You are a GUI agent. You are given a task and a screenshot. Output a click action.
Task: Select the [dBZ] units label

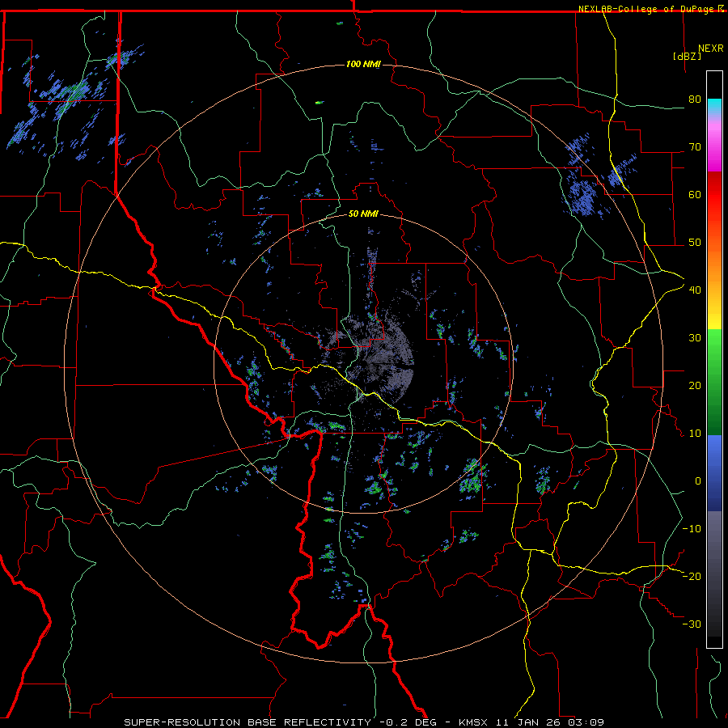tap(687, 56)
